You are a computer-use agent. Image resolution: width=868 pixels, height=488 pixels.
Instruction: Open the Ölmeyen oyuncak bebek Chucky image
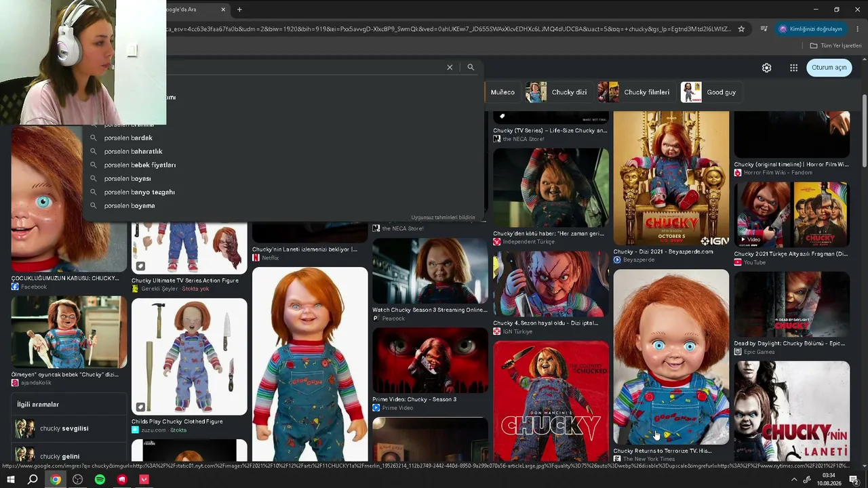click(x=68, y=332)
